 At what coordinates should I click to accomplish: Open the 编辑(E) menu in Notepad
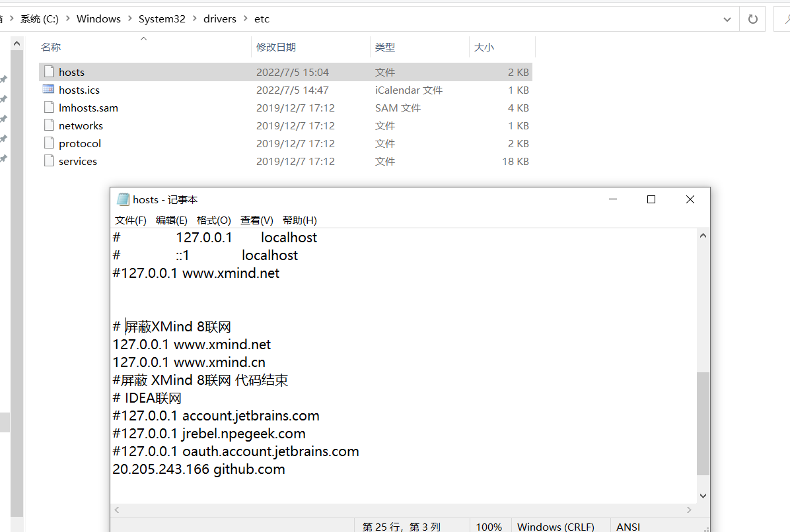tap(172, 220)
